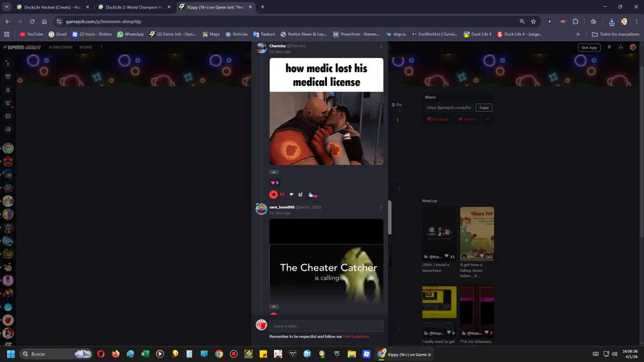The height and width of the screenshot is (362, 644).
Task: Reply to Charichu's comment via reply icon
Action: point(301,195)
